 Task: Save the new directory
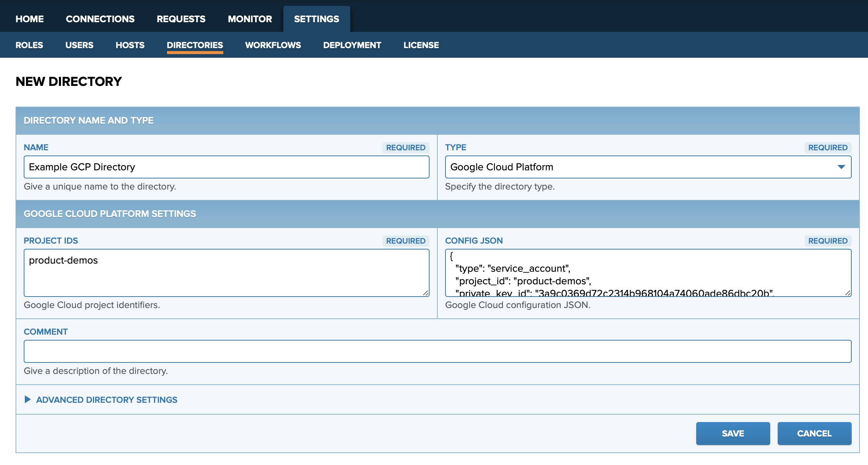pyautogui.click(x=733, y=433)
